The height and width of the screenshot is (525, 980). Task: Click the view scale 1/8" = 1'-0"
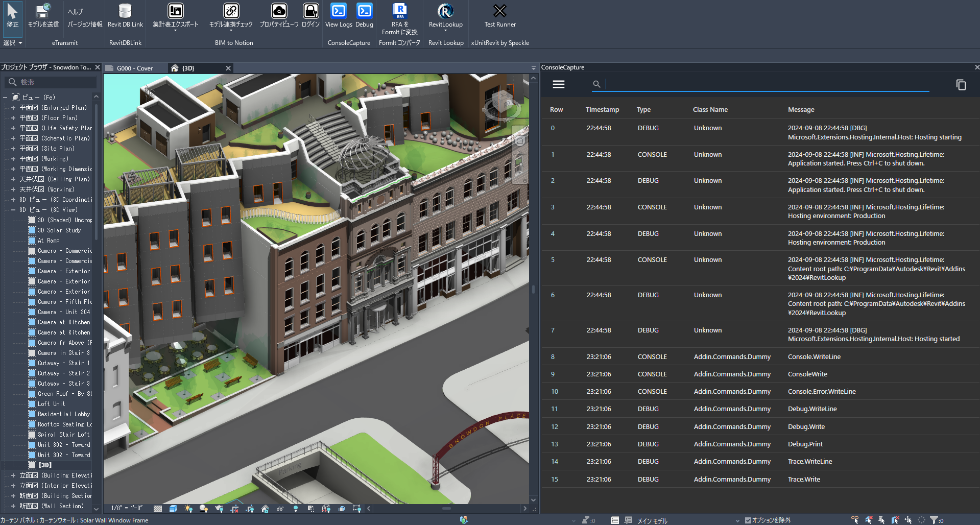(x=127, y=508)
